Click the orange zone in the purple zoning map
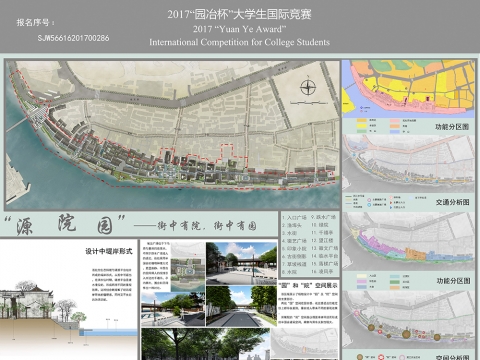The image size is (480, 360). [x=415, y=254]
